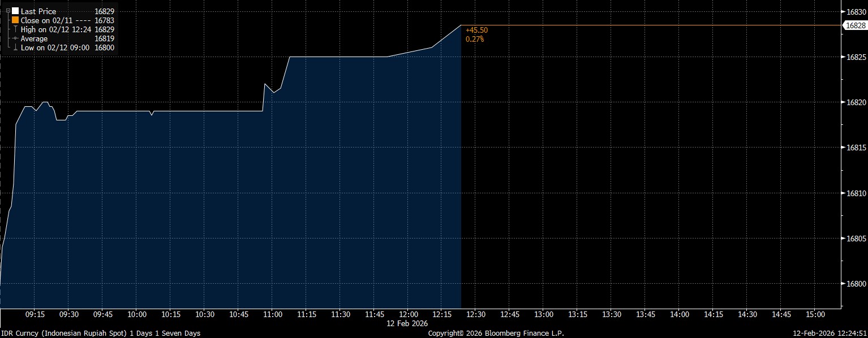Viewport: 868px width, 338px height.
Task: Click the 15:00 label on time axis
Action: (815, 314)
